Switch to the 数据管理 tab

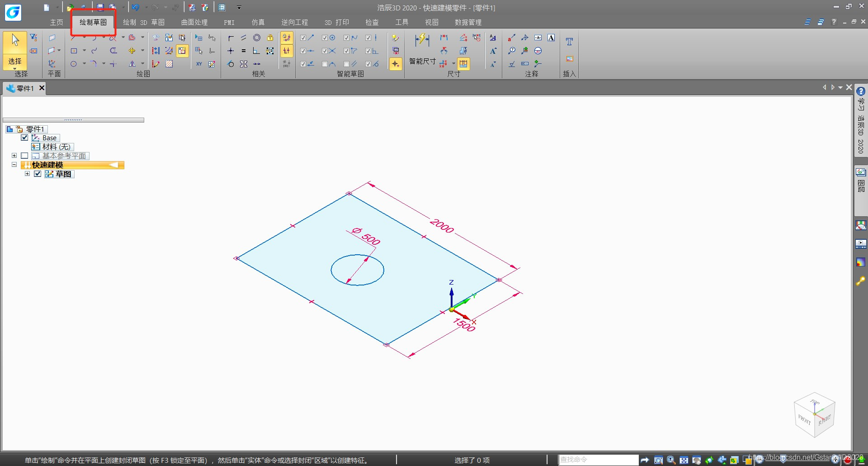coord(468,22)
